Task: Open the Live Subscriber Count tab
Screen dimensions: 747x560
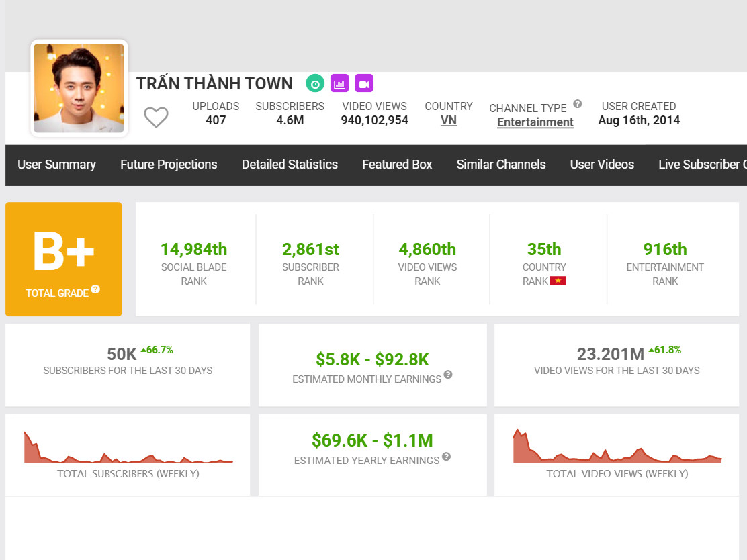Action: 701,165
